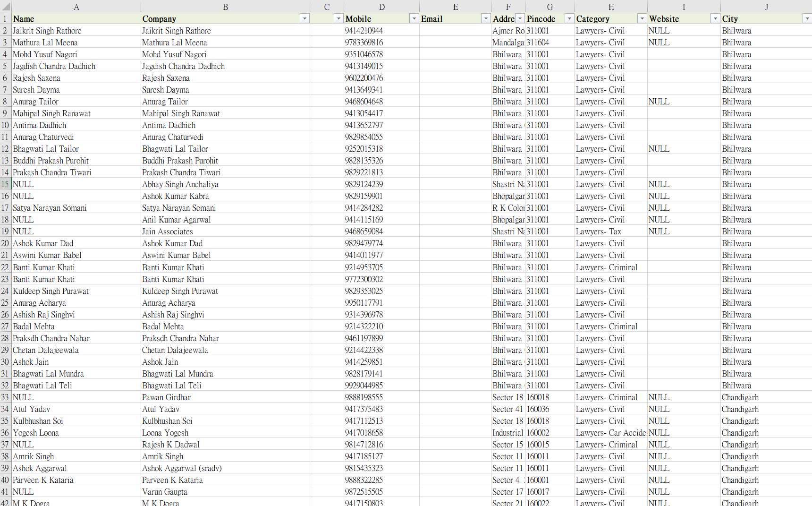Select column J by its header letter
Viewport: 812px width, 506px height.
(x=766, y=7)
